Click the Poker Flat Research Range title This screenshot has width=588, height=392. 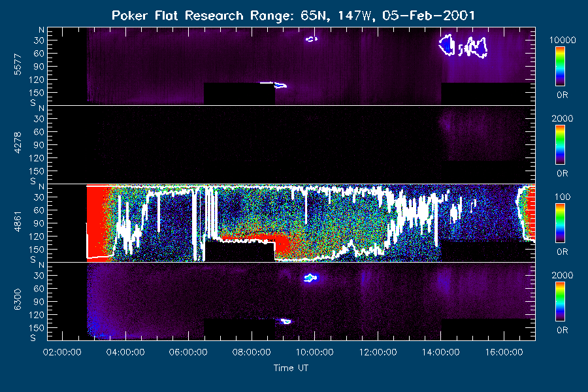293,16
